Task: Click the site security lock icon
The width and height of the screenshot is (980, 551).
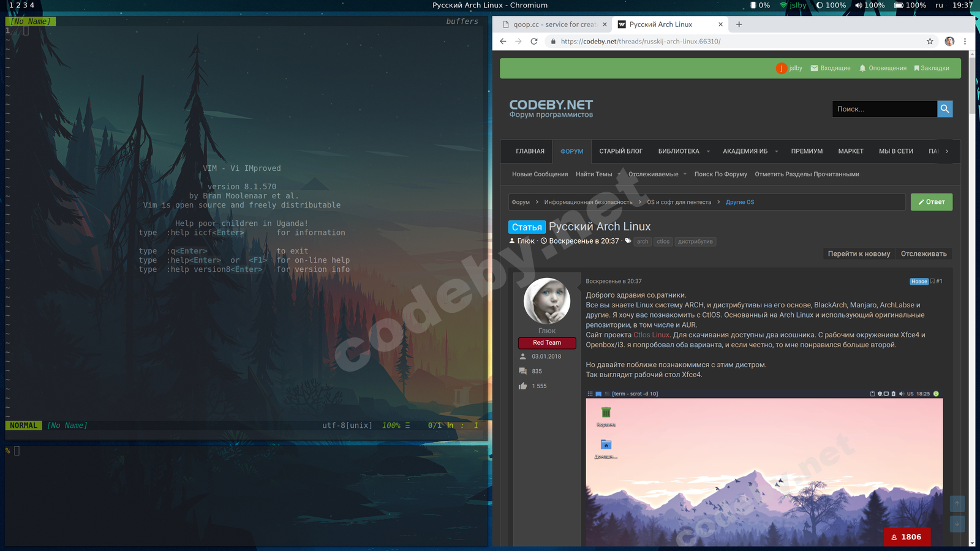Action: point(553,41)
